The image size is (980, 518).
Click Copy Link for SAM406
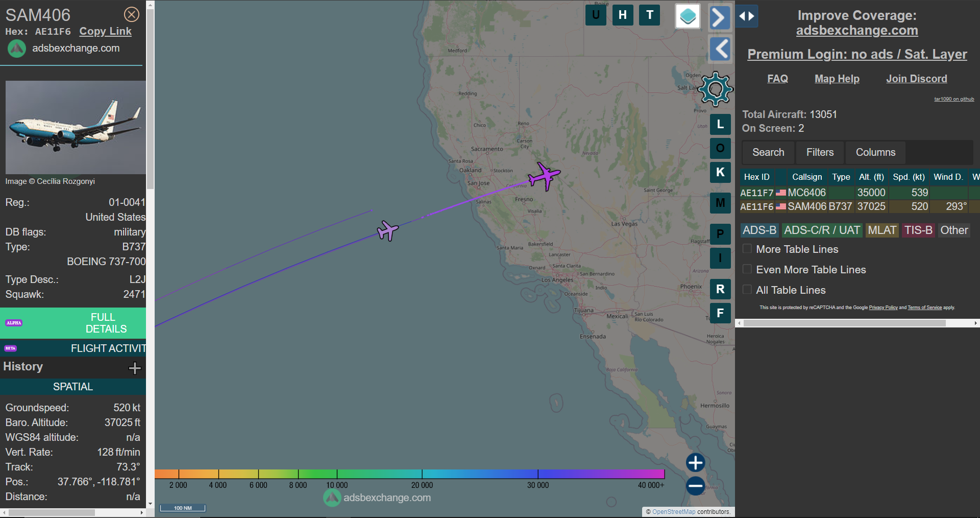(105, 31)
